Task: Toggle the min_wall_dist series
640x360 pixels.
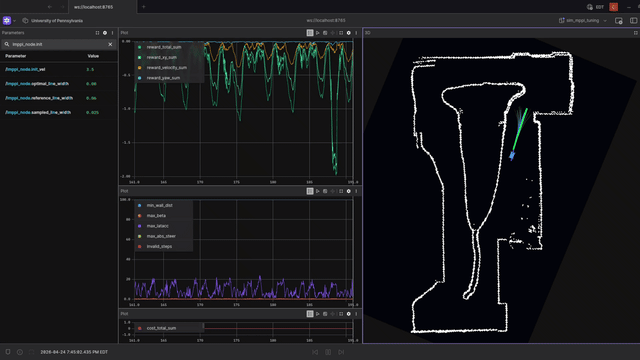Action: [x=160, y=206]
